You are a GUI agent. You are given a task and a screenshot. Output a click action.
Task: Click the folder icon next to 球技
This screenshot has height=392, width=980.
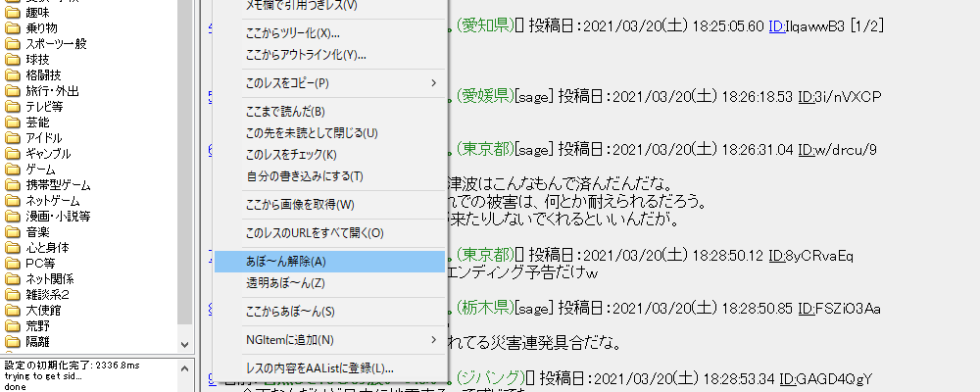click(x=13, y=60)
